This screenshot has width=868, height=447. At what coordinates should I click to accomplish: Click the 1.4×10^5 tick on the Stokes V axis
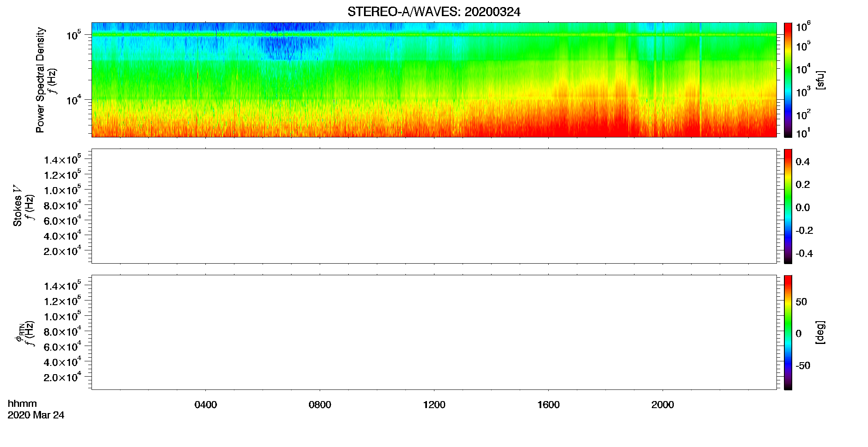pos(63,159)
